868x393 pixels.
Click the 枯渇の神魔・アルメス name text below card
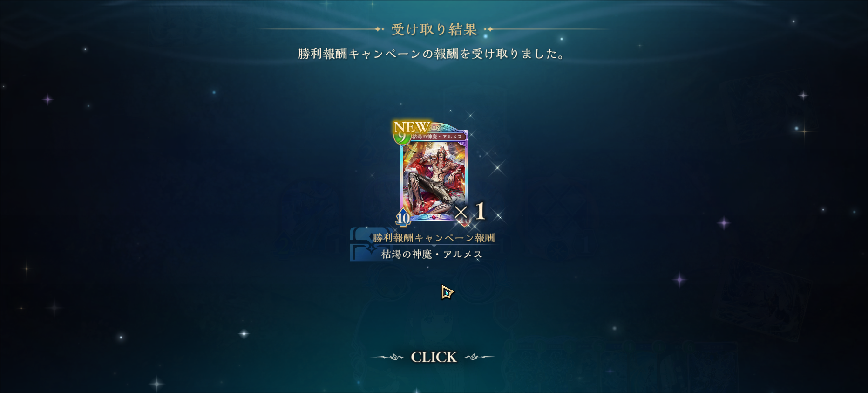[x=432, y=254]
